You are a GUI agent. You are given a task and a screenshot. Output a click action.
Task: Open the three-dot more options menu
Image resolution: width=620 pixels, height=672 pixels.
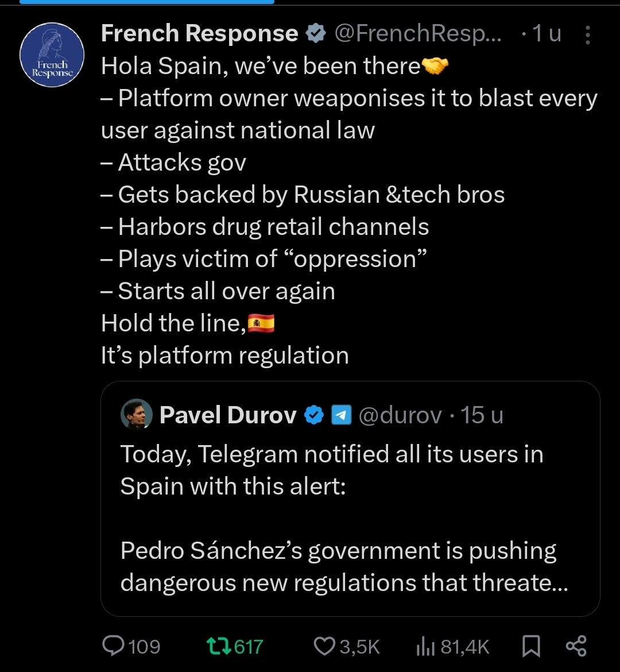coord(587,36)
